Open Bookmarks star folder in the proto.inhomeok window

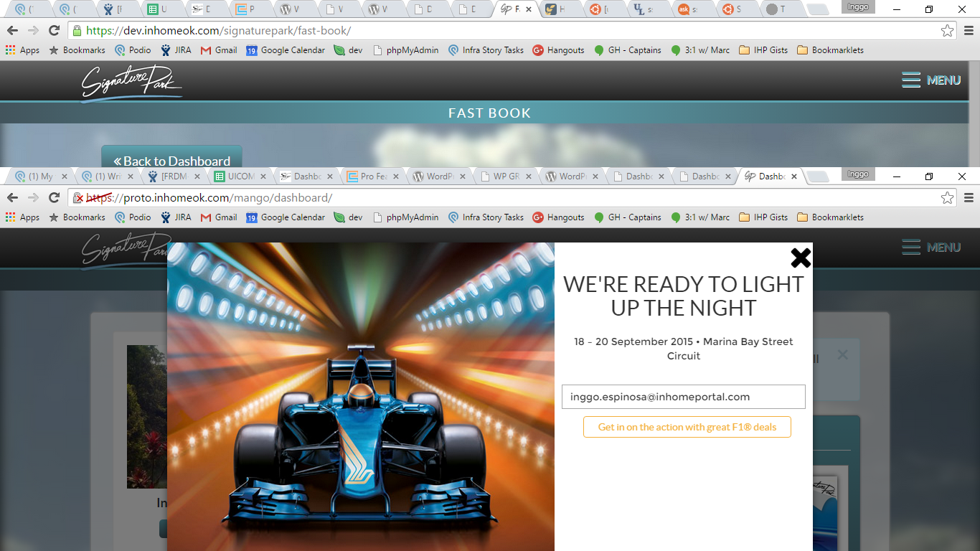77,217
